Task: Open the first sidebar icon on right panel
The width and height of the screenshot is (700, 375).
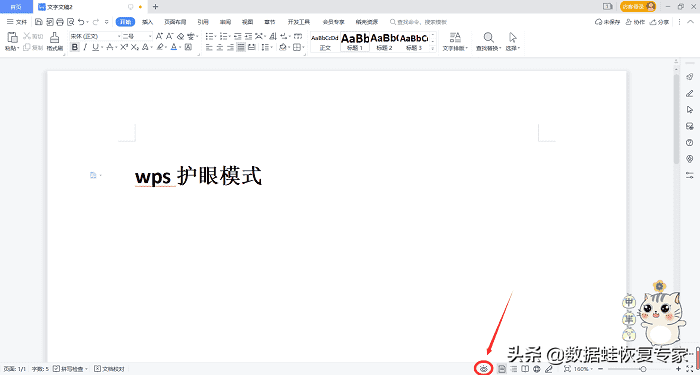Action: (690, 77)
